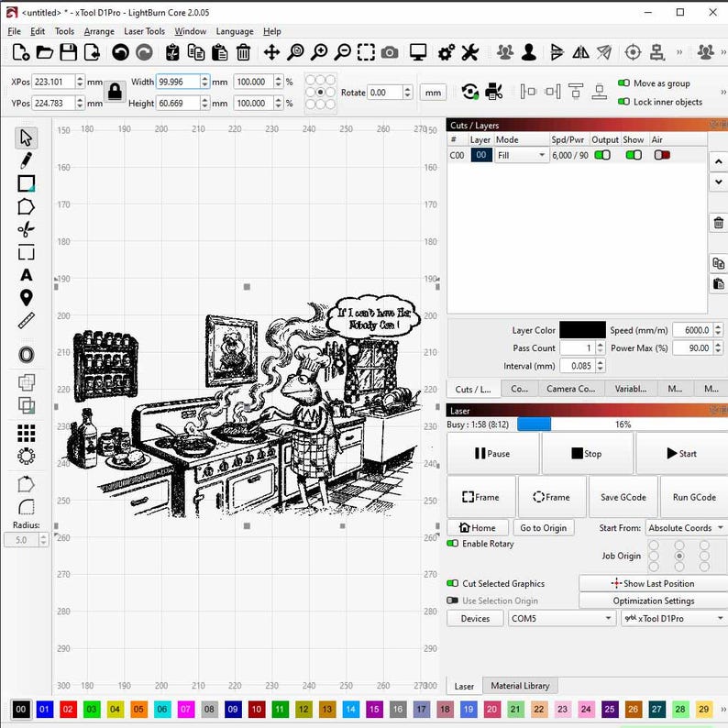Select the Create Text tool
The width and height of the screenshot is (728, 728).
click(x=26, y=275)
